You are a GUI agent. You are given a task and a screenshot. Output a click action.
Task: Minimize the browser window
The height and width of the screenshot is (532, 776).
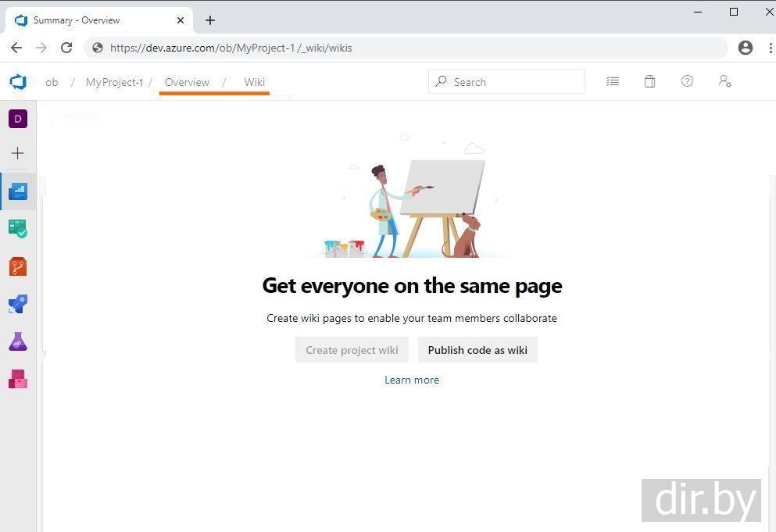click(698, 12)
